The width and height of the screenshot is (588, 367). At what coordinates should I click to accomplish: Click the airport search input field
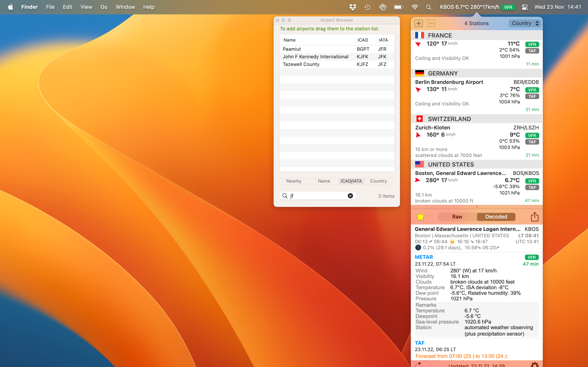click(316, 196)
